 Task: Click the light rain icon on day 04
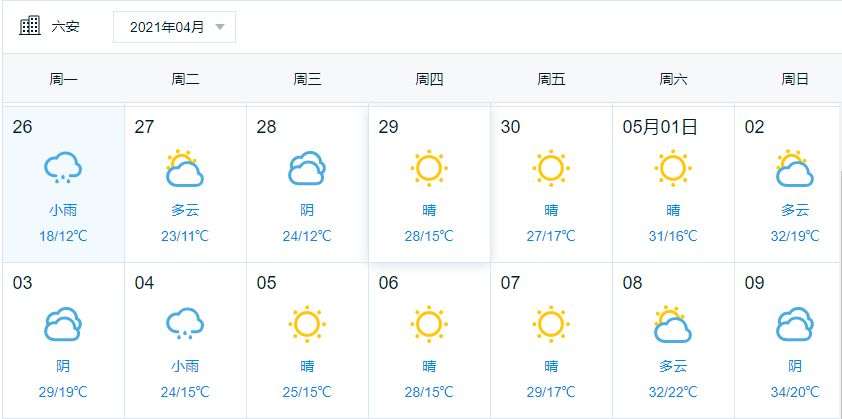point(185,323)
